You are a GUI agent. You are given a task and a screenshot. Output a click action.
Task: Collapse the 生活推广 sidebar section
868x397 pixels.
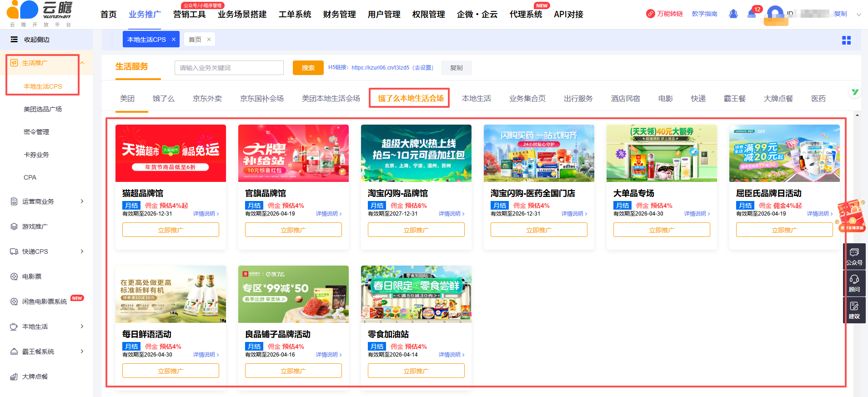point(82,63)
